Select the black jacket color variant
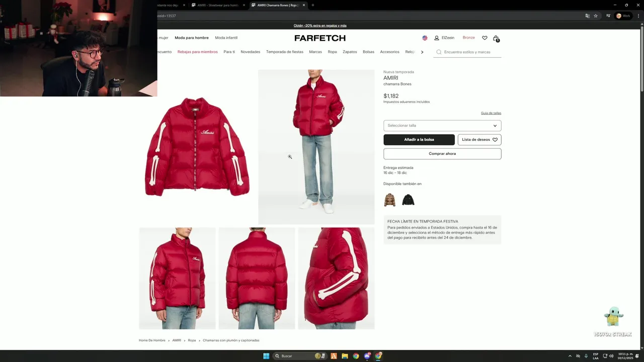The height and width of the screenshot is (362, 644). click(x=408, y=200)
